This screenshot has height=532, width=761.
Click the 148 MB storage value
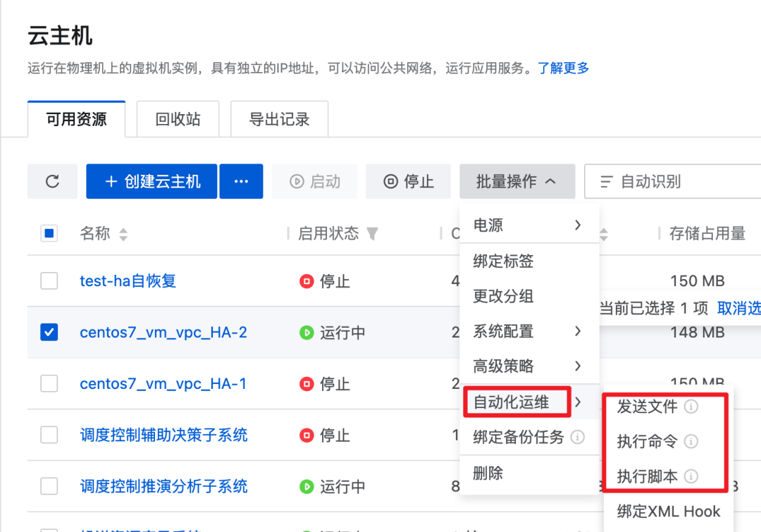coord(698,333)
